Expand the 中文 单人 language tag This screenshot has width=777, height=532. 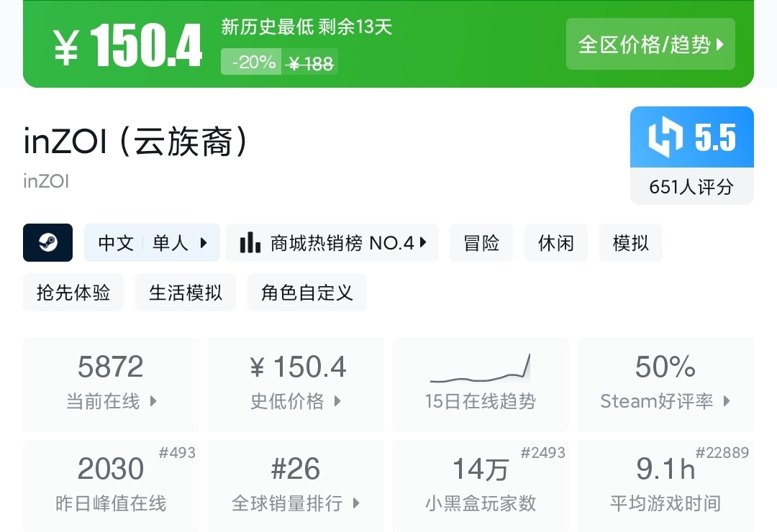(152, 243)
